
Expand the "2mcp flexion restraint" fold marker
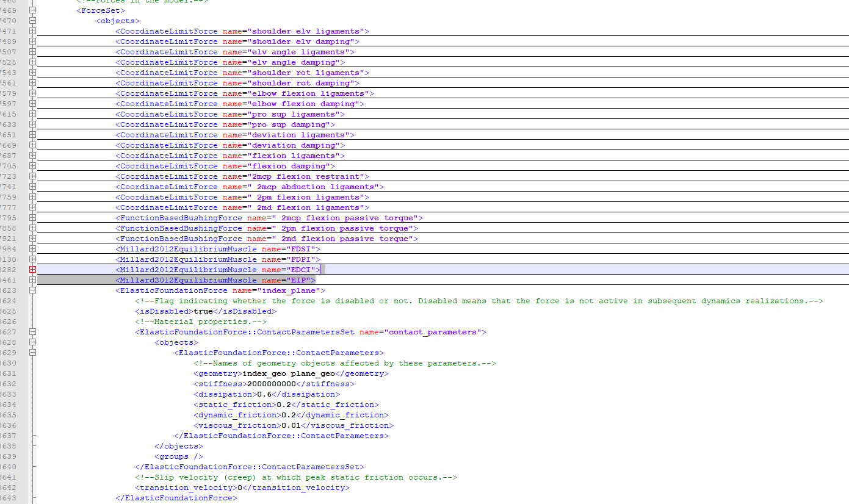coord(32,176)
